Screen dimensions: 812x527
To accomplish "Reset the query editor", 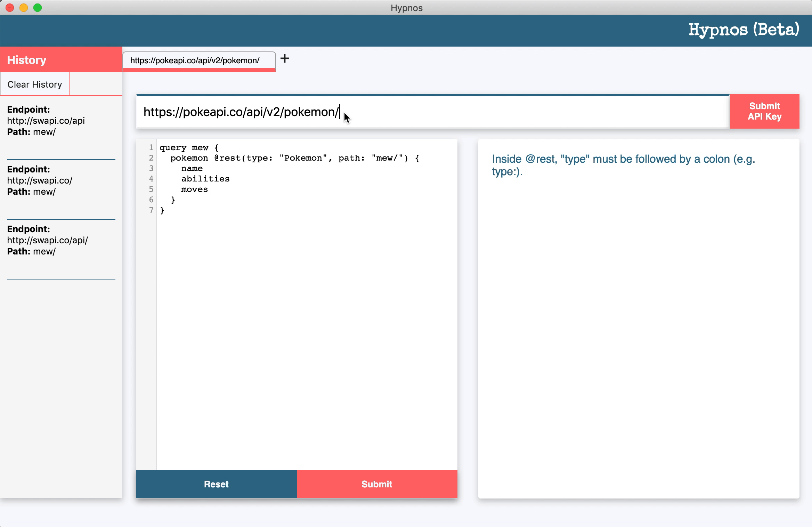I will click(x=216, y=484).
